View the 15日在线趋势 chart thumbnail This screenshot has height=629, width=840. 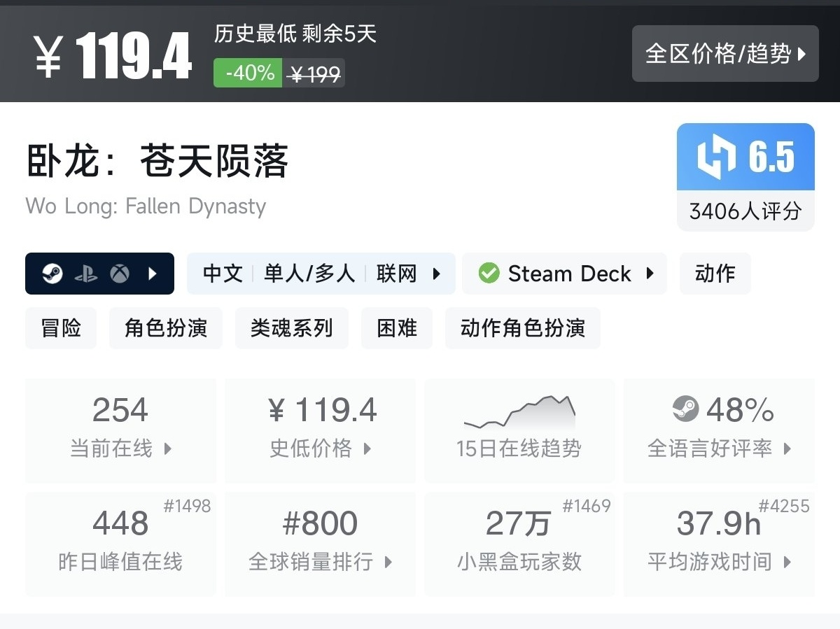(519, 412)
